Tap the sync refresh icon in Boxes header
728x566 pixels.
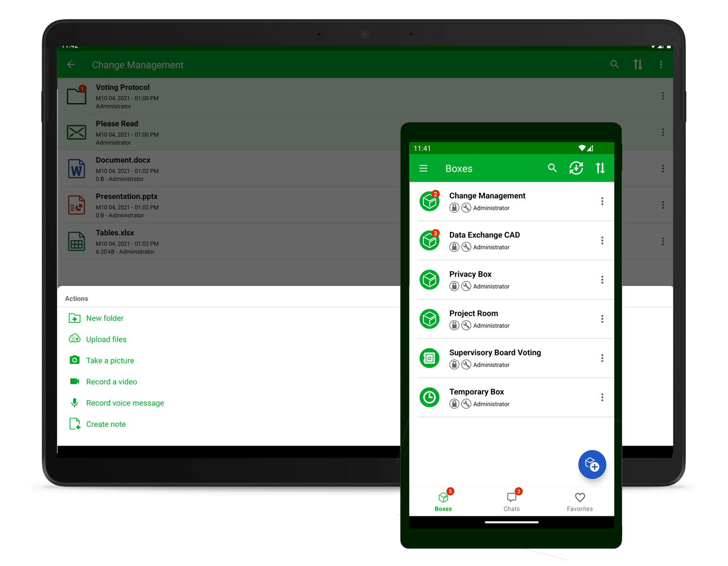pos(576,168)
